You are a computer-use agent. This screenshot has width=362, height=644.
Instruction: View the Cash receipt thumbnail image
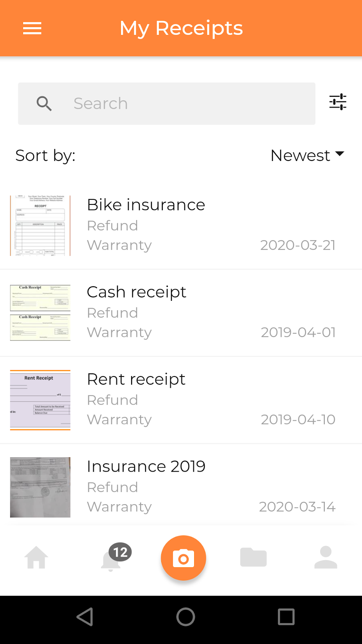40,313
